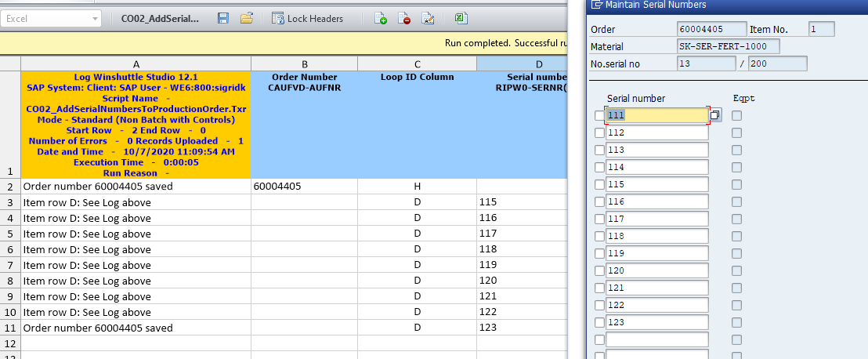868x359 pixels.
Task: Click spreadsheet cell containing serial 123
Action: click(522, 328)
